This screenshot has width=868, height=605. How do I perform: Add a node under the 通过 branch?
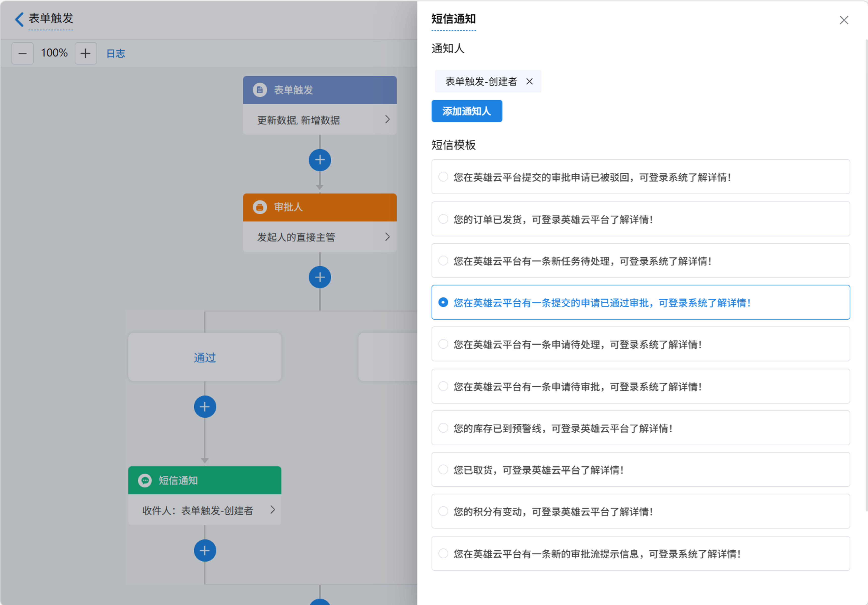pos(205,407)
